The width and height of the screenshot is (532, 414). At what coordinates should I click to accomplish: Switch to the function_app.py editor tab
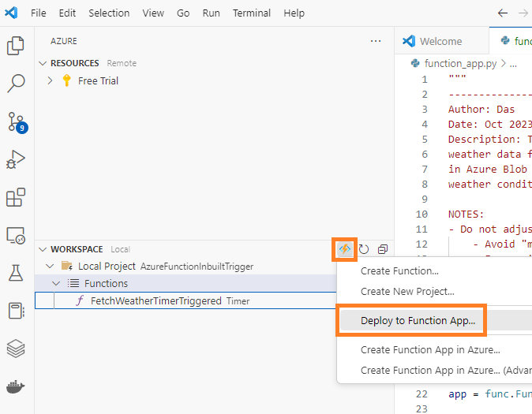tap(511, 41)
